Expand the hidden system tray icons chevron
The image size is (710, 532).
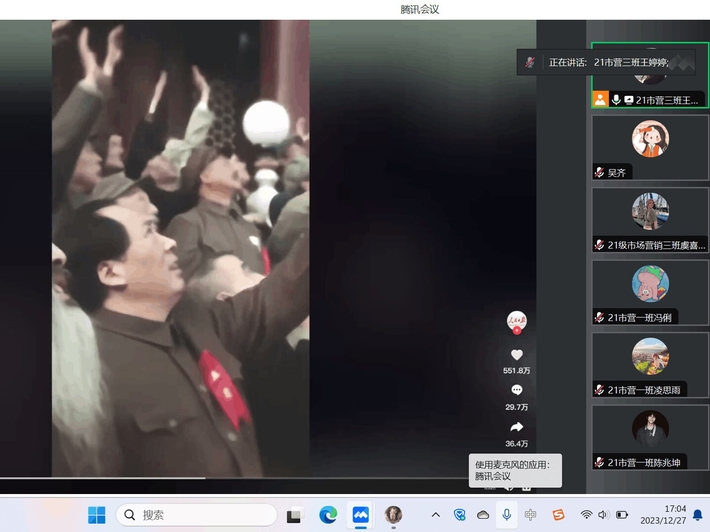point(435,515)
